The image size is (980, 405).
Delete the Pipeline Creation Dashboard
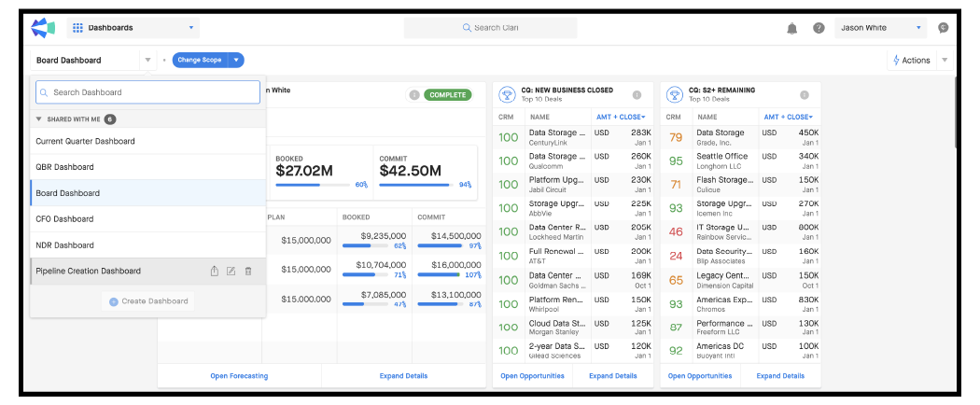248,272
